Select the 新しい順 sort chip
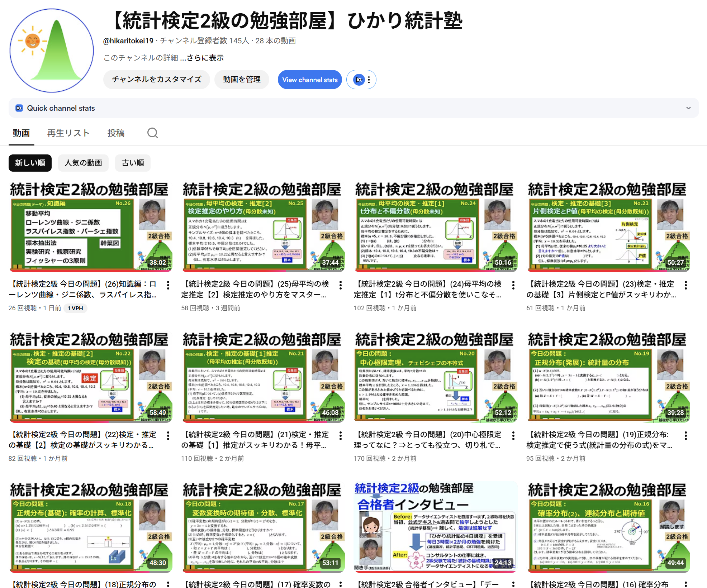 click(x=30, y=163)
